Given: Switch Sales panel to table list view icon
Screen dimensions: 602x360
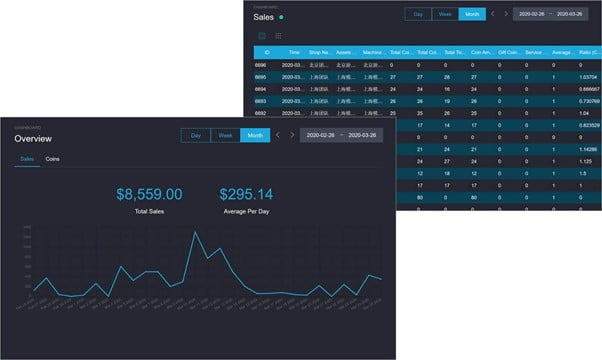Looking at the screenshot, I should tap(262, 36).
